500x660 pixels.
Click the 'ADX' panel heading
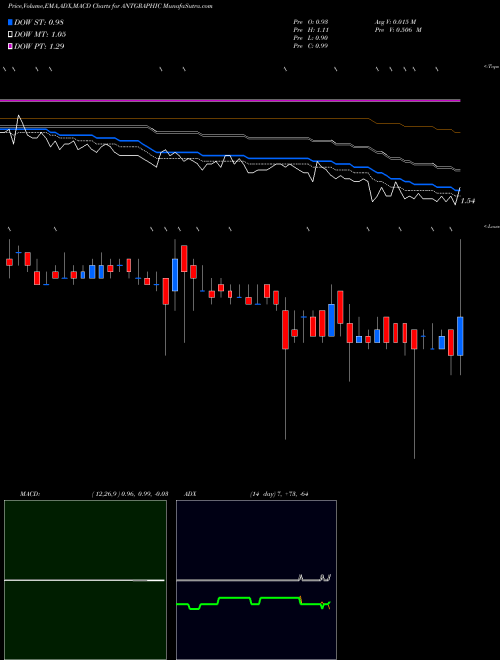190,494
